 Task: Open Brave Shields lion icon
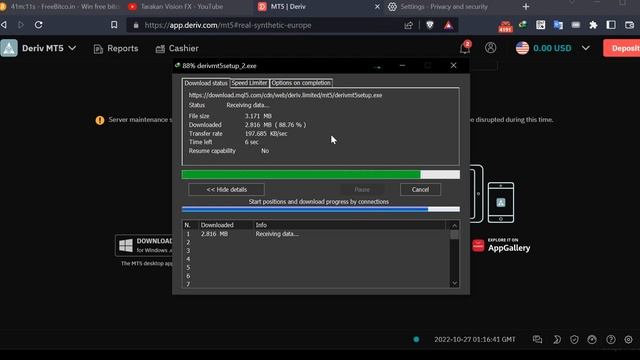tap(430, 25)
